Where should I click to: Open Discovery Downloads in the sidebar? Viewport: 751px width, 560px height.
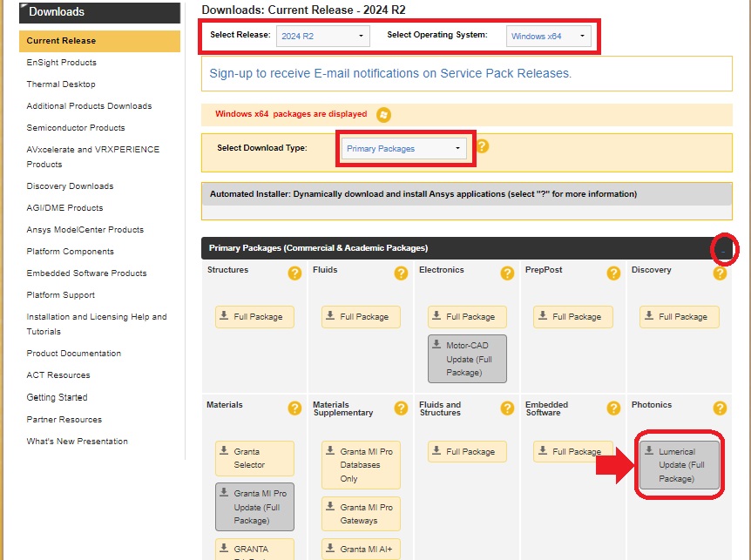[x=70, y=186]
